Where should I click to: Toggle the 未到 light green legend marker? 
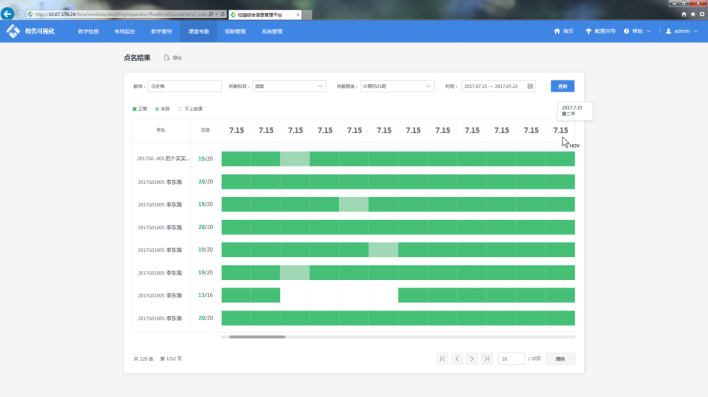click(x=157, y=109)
